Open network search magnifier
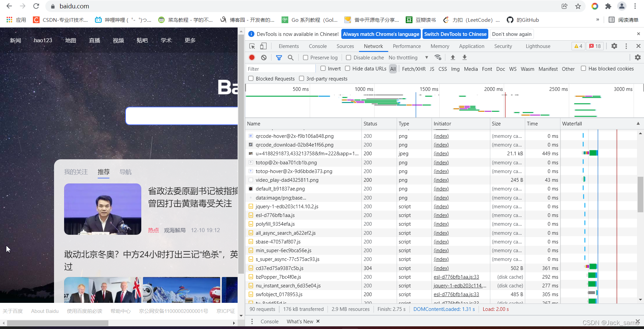This screenshot has height=329, width=644. 291,57
